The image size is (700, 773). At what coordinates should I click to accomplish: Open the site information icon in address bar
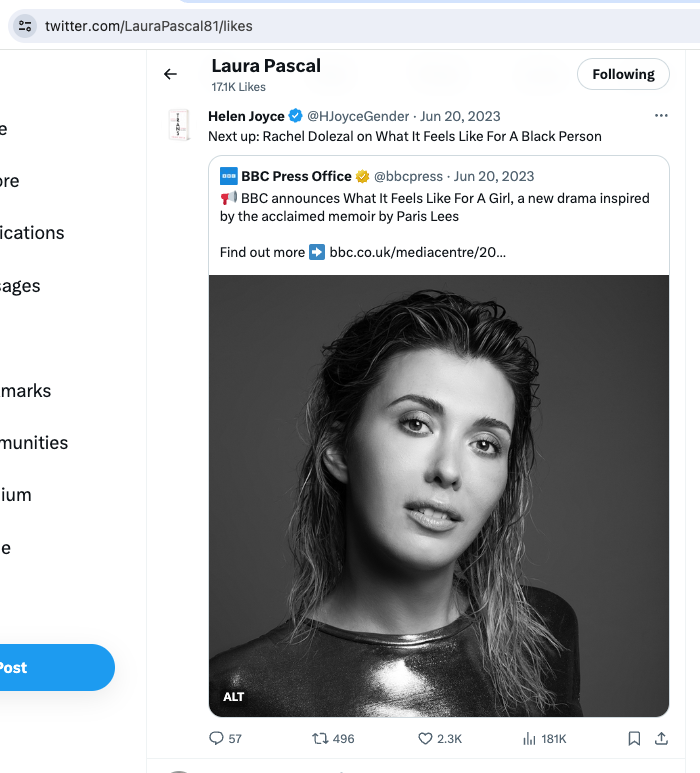[x=25, y=26]
